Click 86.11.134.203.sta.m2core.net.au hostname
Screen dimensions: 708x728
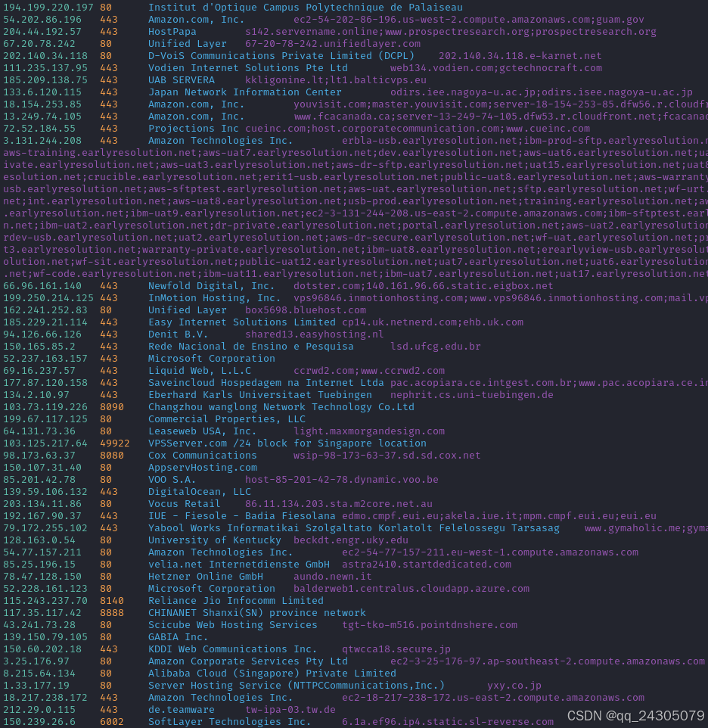tap(339, 502)
